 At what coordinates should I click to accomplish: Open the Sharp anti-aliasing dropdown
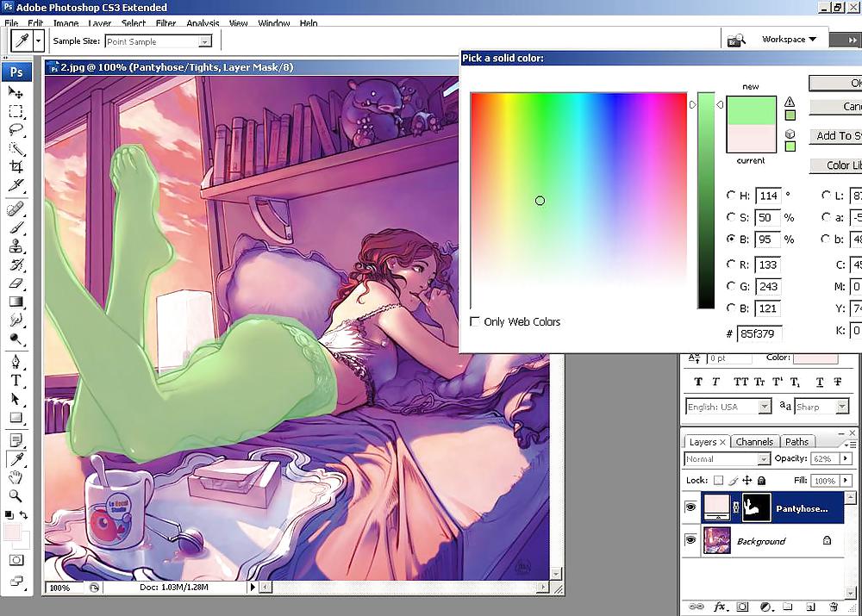[x=842, y=407]
